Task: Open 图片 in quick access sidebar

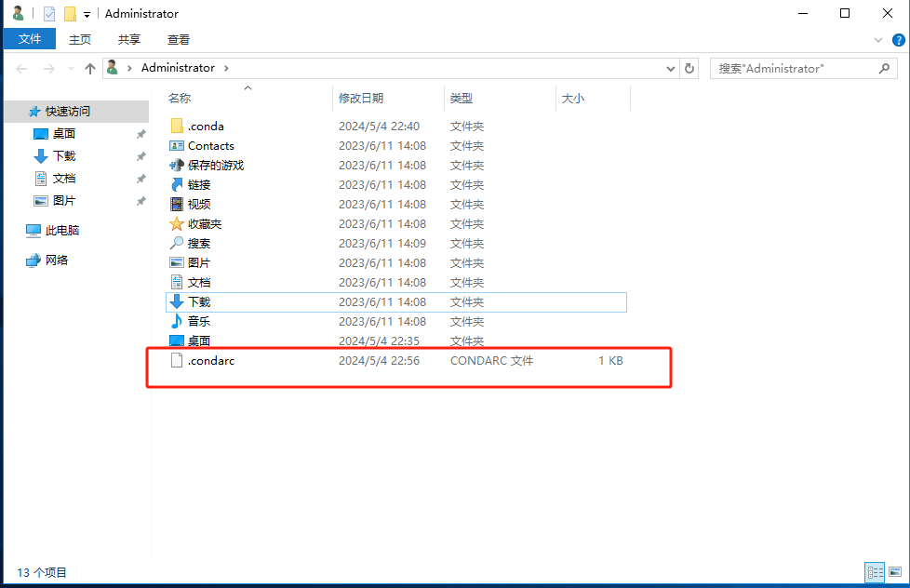Action: 64,201
